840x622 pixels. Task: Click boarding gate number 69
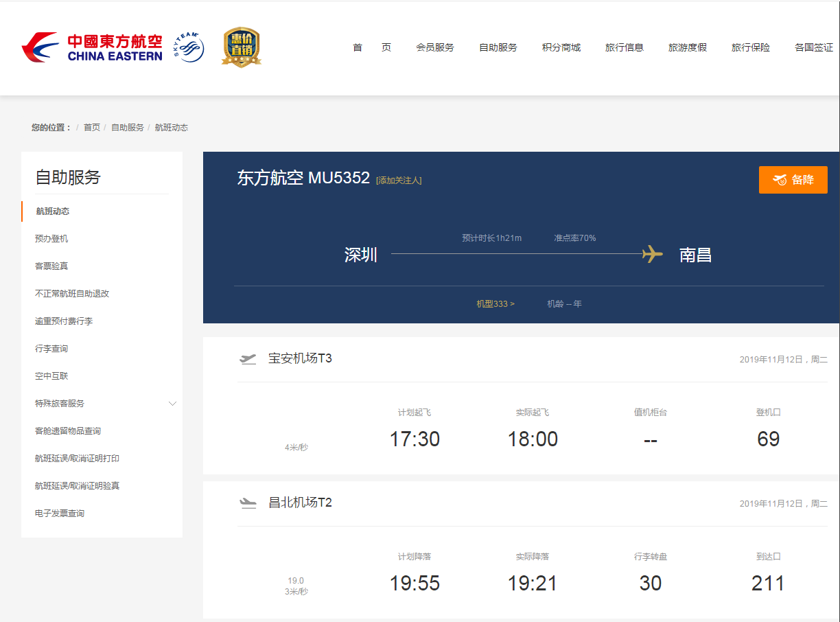(x=769, y=439)
